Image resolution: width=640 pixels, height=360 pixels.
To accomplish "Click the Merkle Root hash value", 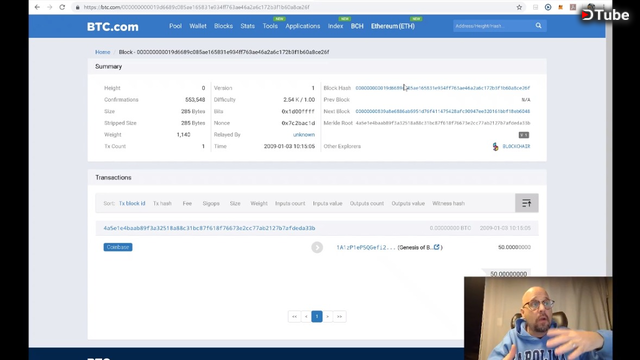I will pyautogui.click(x=442, y=123).
